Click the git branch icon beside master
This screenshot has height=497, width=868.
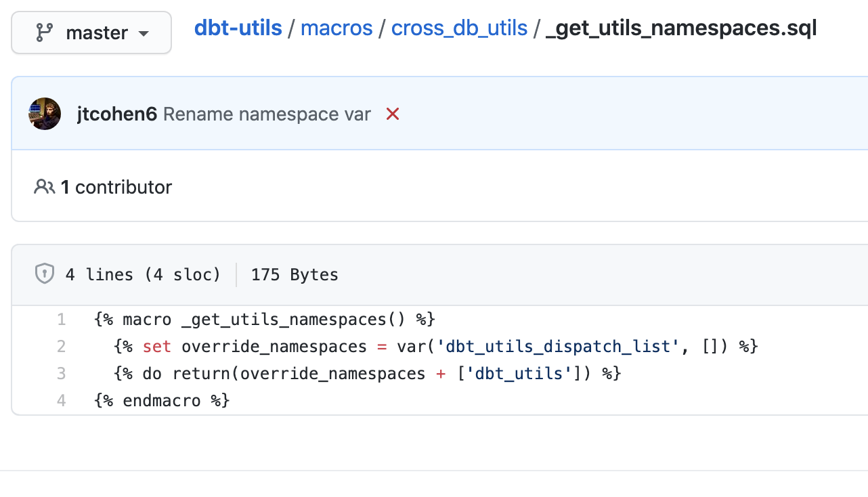pyautogui.click(x=45, y=33)
